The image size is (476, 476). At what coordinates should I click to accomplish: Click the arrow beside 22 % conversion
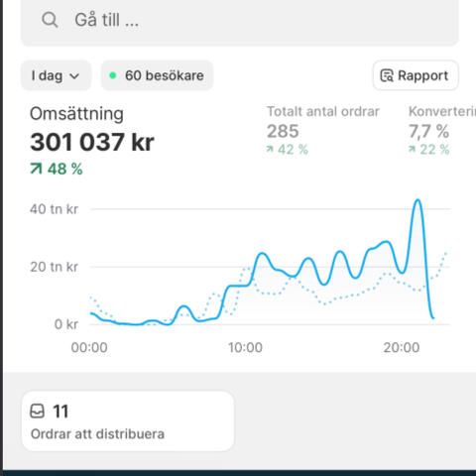click(412, 150)
